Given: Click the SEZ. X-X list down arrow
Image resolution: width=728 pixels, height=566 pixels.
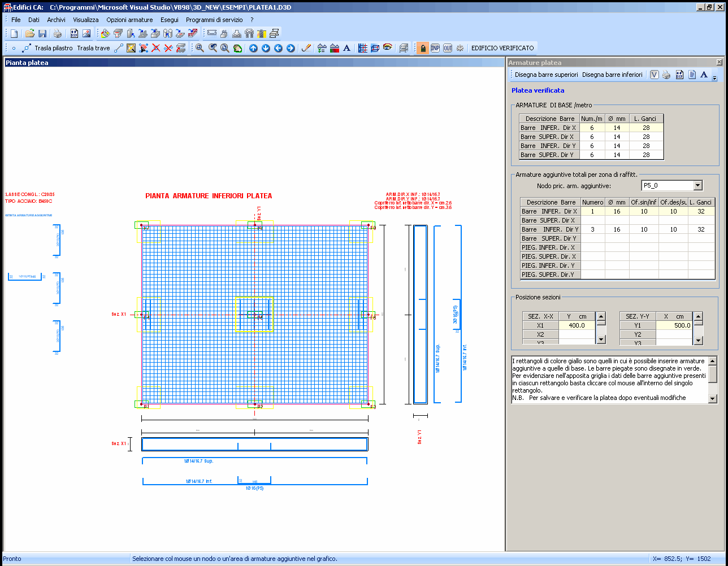Looking at the screenshot, I should point(601,339).
